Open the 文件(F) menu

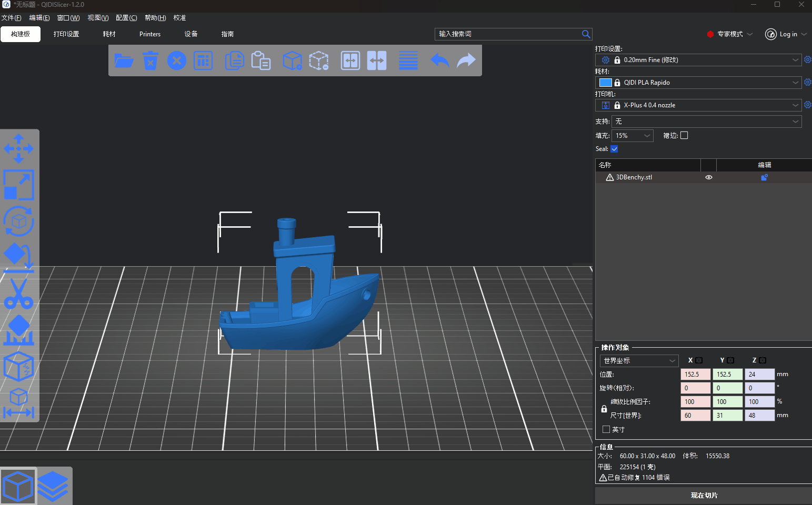coord(11,18)
